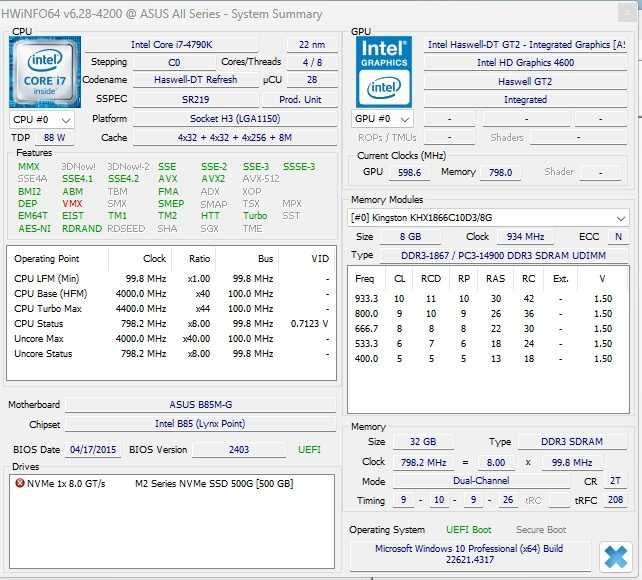
Task: Click the Intel B85 (Lynx Point) chipset field
Action: [x=201, y=424]
